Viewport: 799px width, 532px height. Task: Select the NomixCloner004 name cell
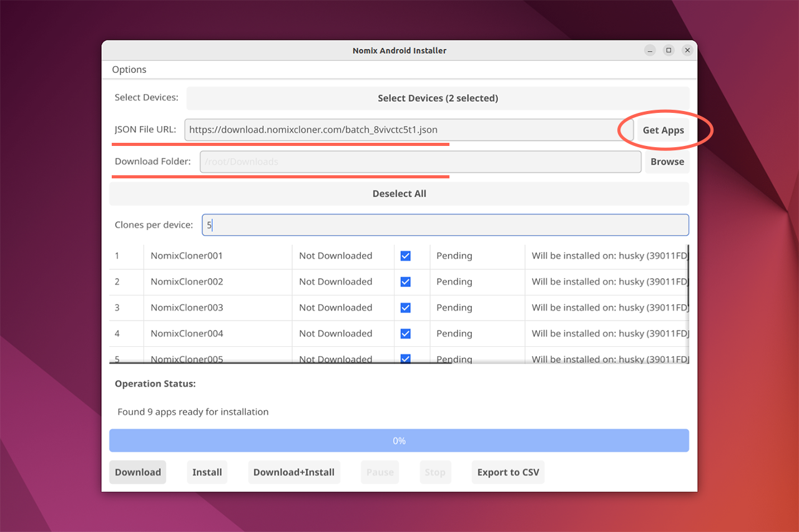(x=218, y=334)
